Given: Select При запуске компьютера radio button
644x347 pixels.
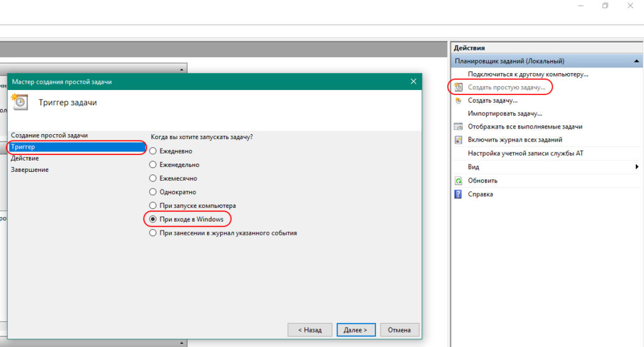Looking at the screenshot, I should point(153,205).
